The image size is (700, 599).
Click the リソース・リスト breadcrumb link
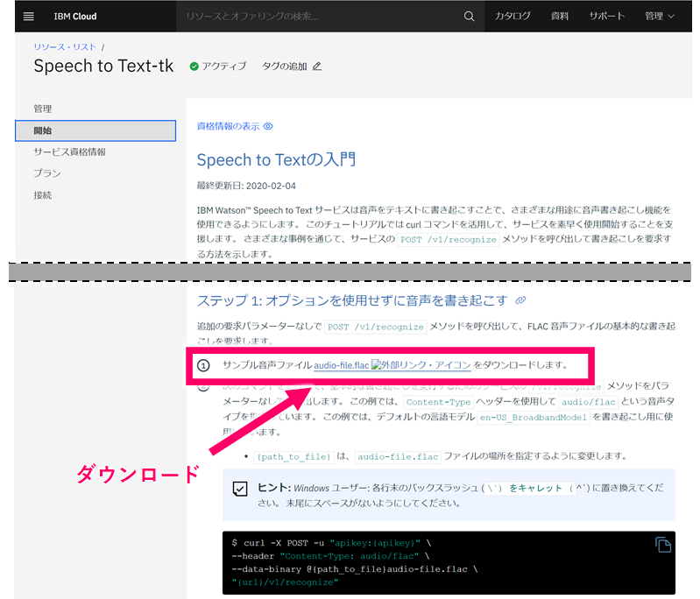coord(65,47)
